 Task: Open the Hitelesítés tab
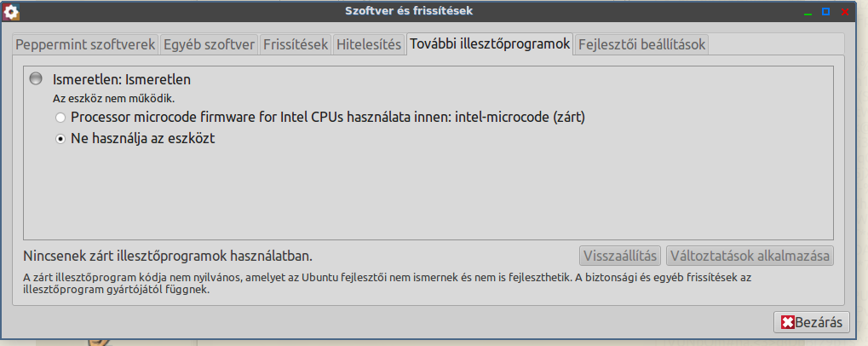point(369,45)
